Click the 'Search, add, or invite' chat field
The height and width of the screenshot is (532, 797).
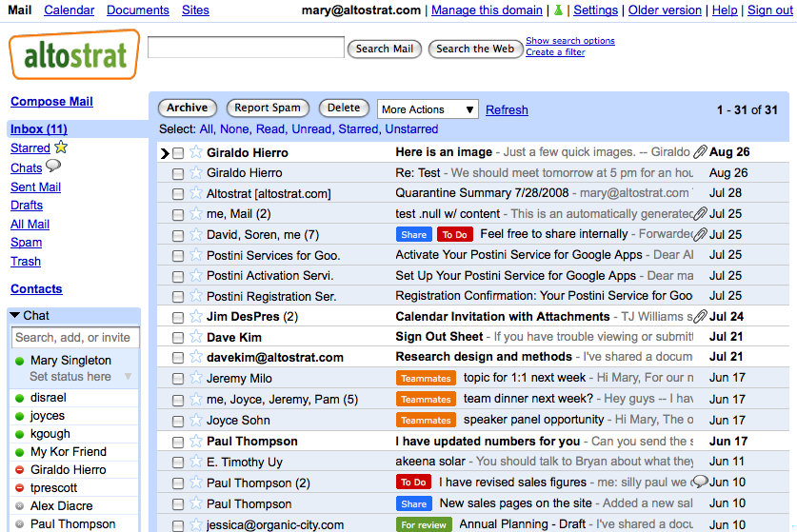point(74,338)
